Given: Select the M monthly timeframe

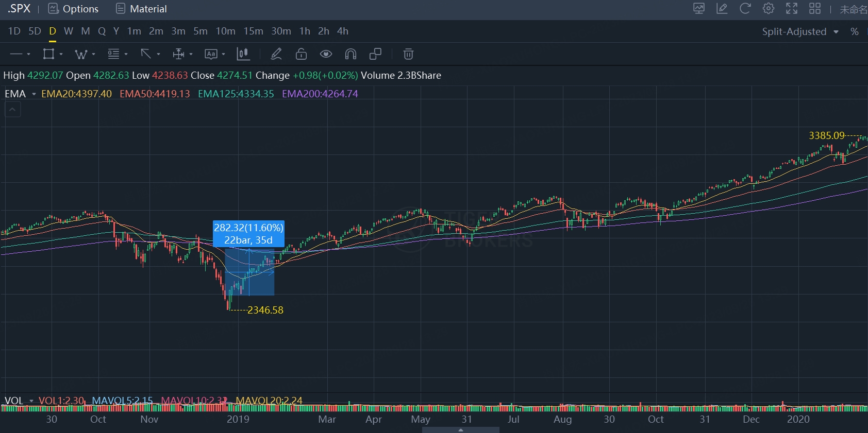Looking at the screenshot, I should coord(86,31).
